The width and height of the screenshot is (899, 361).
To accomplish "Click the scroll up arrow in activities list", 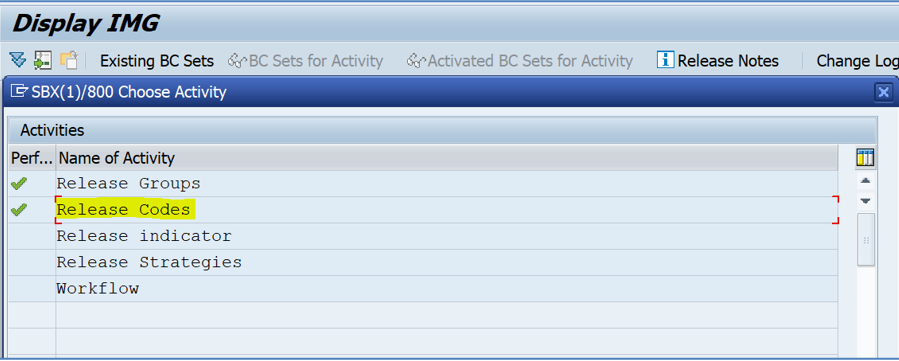I will coord(866,181).
